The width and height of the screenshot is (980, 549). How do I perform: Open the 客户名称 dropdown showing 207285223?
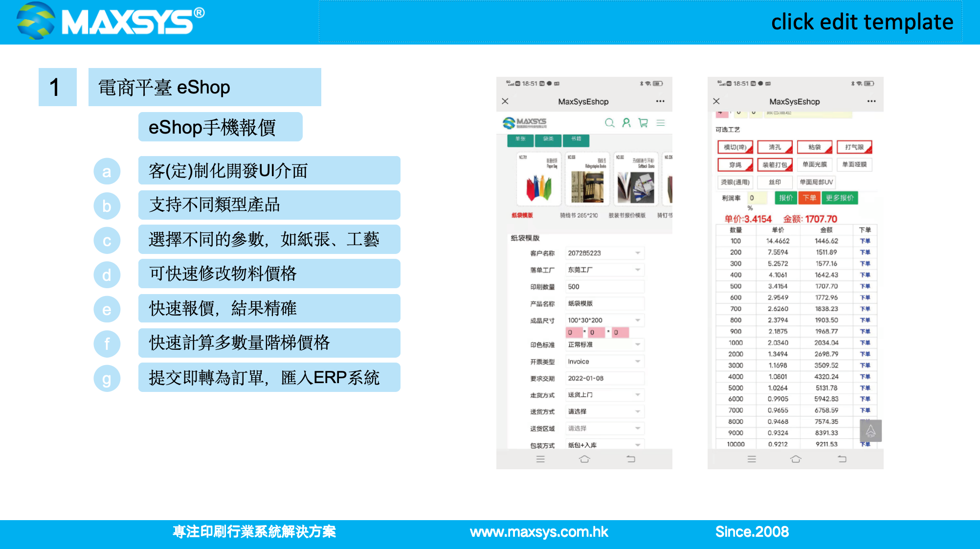tap(604, 253)
